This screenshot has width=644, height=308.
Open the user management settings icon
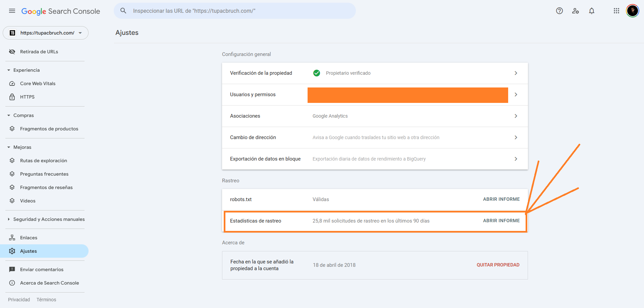[x=575, y=11]
